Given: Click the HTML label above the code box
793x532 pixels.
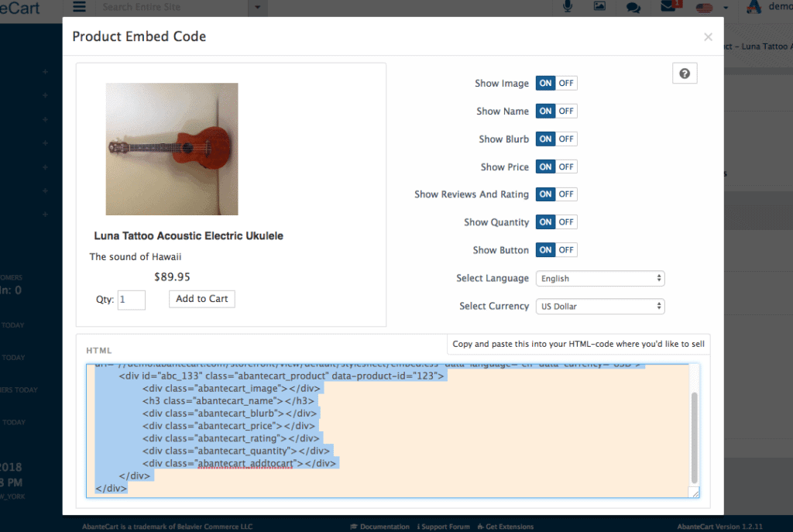Looking at the screenshot, I should click(x=98, y=350).
